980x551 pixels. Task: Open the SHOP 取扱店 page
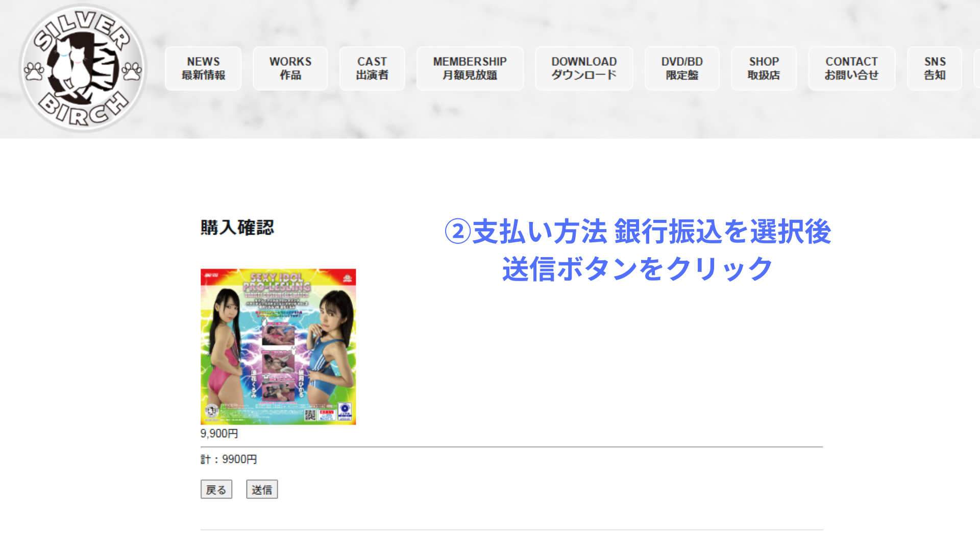764,68
